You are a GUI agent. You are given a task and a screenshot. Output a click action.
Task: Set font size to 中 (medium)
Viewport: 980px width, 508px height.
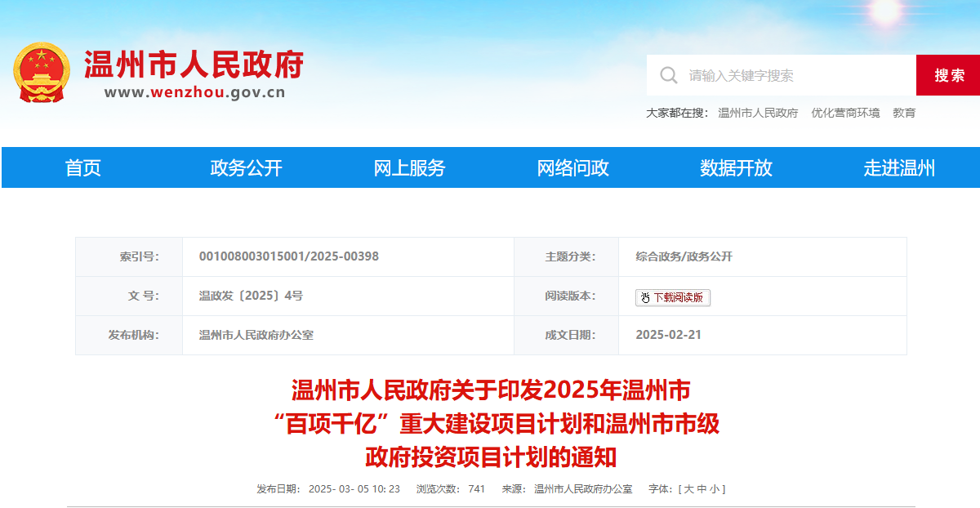tap(702, 489)
